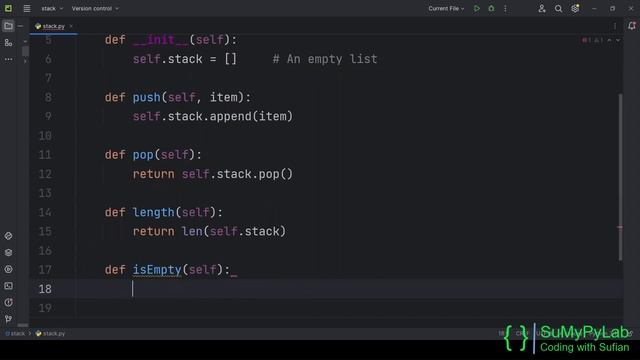This screenshot has width=640, height=360.
Task: Click 'return' on line 12
Action: click(x=153, y=174)
